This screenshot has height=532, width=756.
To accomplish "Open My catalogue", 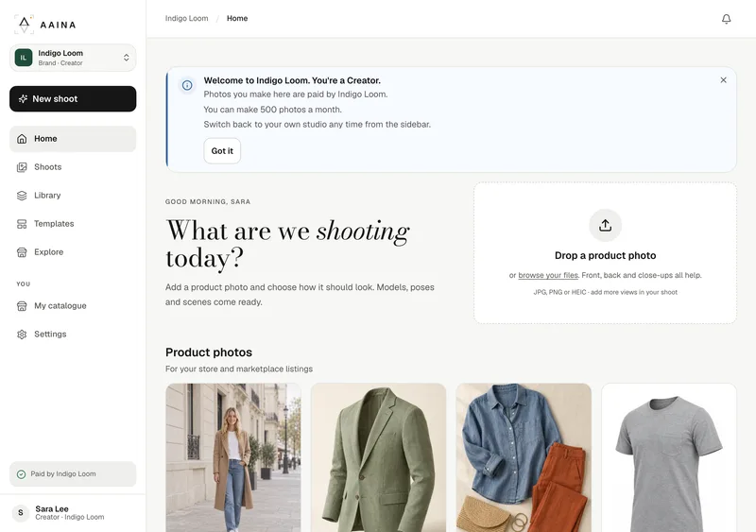I will pyautogui.click(x=73, y=306).
